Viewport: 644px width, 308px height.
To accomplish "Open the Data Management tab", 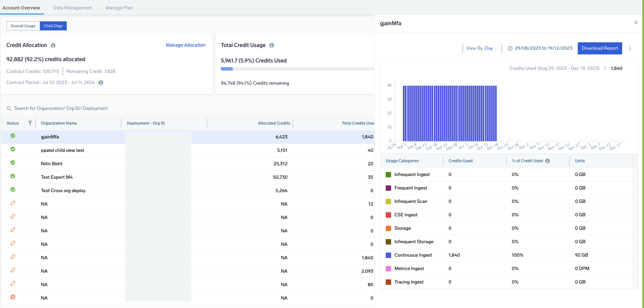I will tap(73, 8).
